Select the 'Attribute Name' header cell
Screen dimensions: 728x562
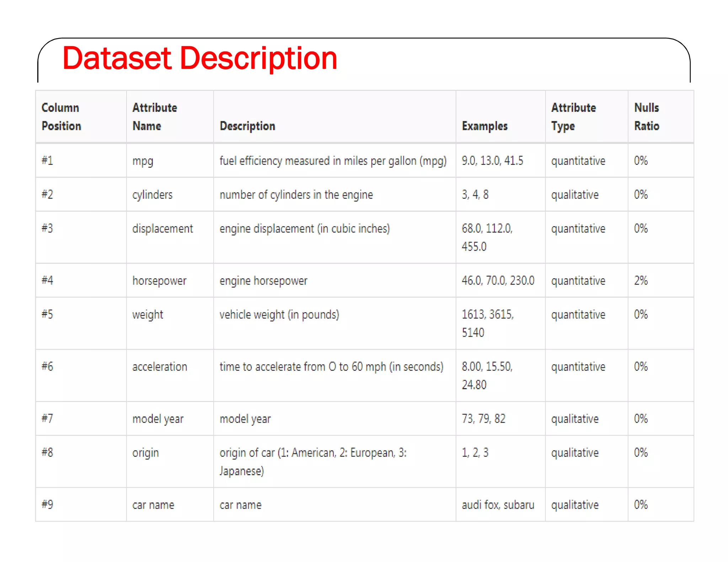point(170,117)
